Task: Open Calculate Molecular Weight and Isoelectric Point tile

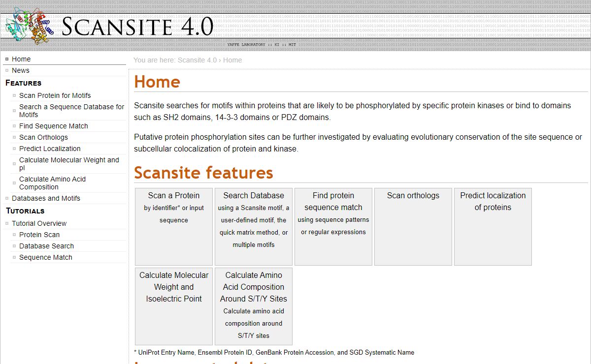Action: (174, 306)
